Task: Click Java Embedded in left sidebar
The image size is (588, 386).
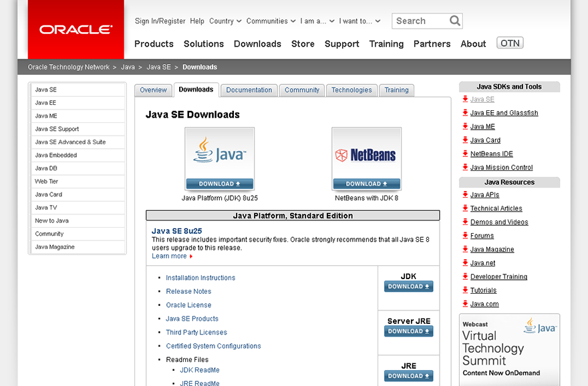Action: (x=78, y=155)
